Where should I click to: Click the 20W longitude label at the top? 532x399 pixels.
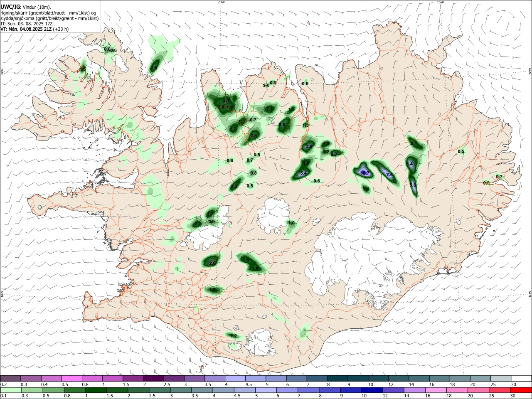coord(221,2)
